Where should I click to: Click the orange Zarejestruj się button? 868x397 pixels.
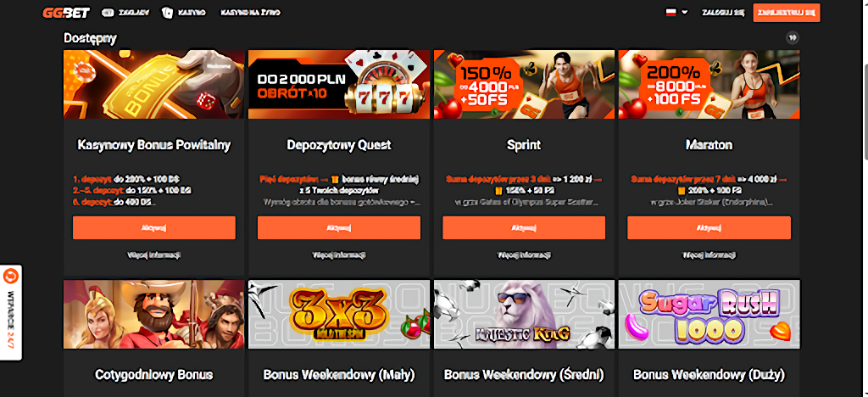coord(786,12)
